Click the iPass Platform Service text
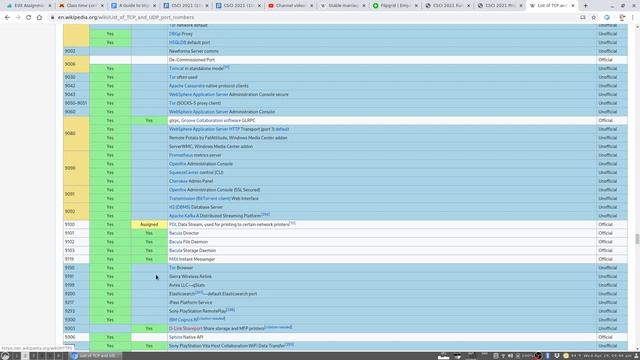640x360 pixels. 190,302
